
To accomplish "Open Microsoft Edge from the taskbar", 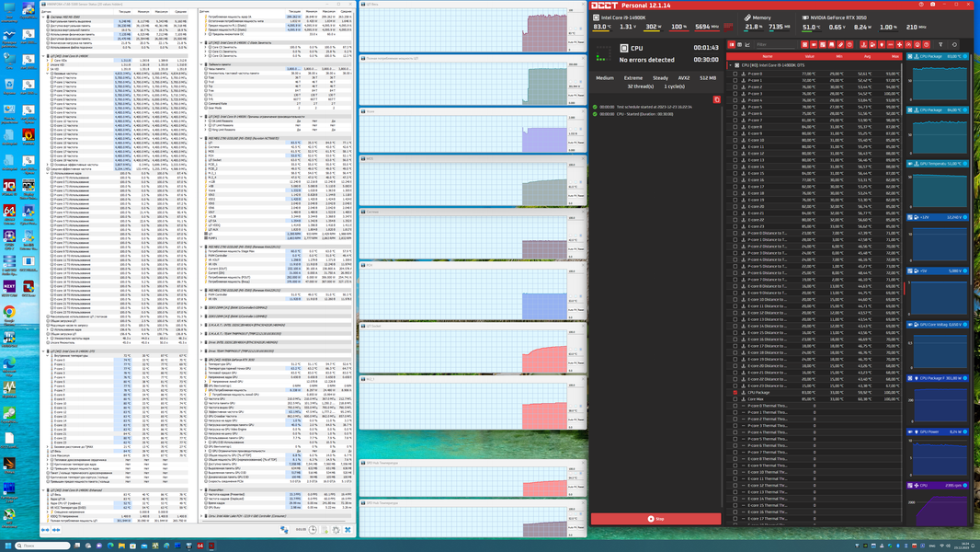I will [x=110, y=546].
